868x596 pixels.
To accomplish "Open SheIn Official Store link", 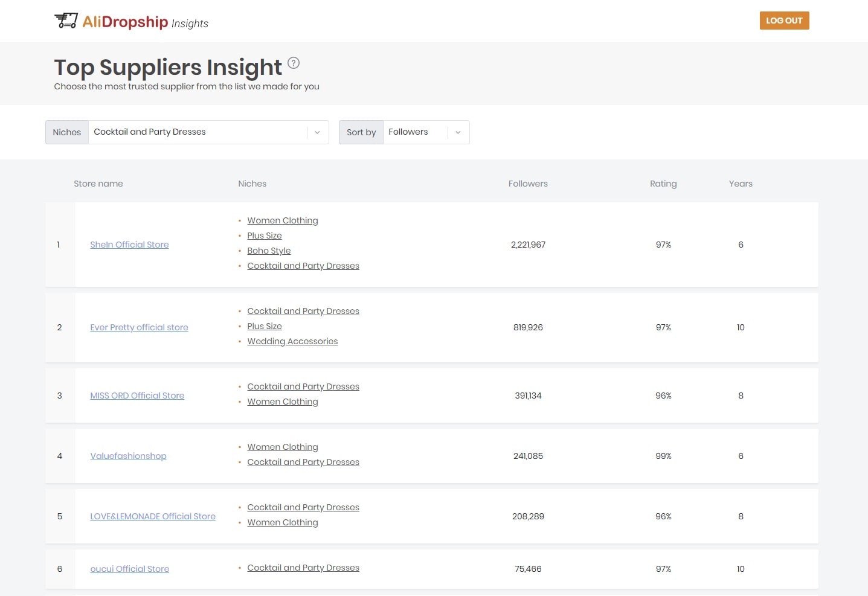I will [x=129, y=245].
